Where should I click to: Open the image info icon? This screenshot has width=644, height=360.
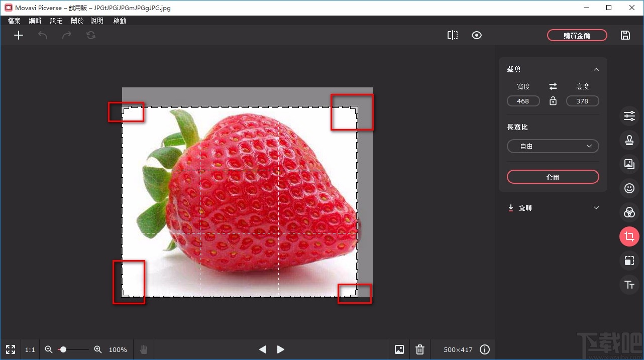coord(484,349)
